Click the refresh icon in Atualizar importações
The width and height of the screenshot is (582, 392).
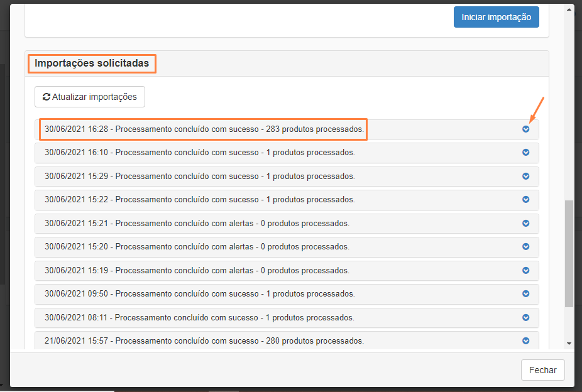46,97
